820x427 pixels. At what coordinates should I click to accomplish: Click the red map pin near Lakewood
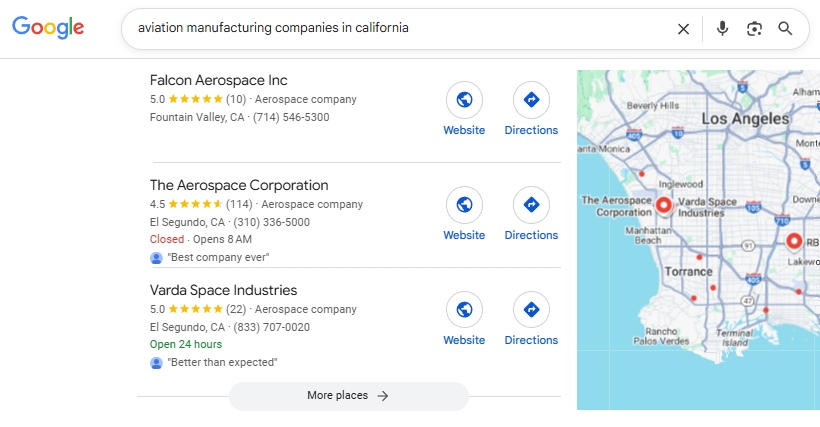[x=794, y=241]
